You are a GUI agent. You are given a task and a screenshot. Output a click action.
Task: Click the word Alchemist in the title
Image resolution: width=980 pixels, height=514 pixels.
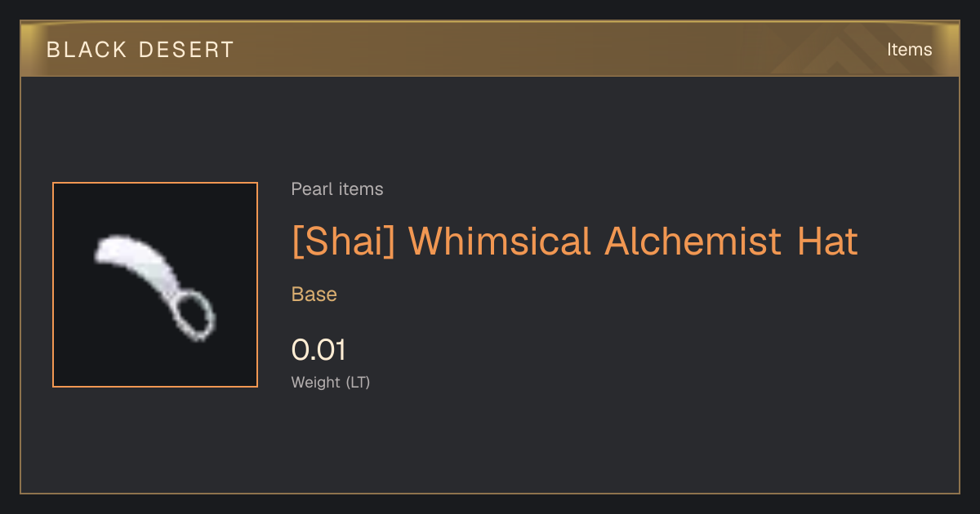694,241
